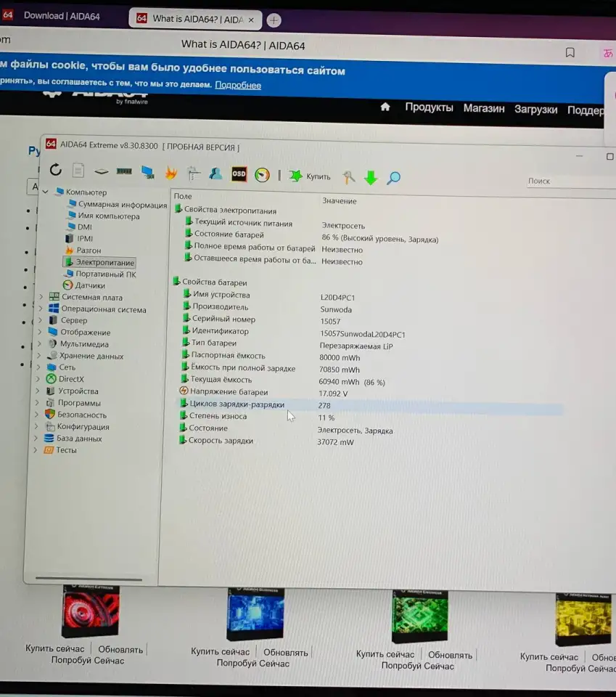Collapse the Компьютер tree node
Screen dimensions: 616x697
[x=46, y=192]
